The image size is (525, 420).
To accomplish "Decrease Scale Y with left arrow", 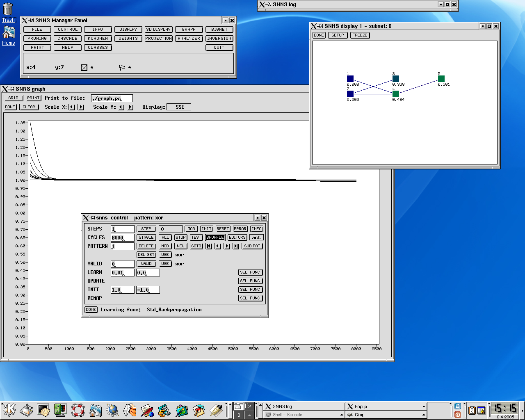I will pos(121,107).
